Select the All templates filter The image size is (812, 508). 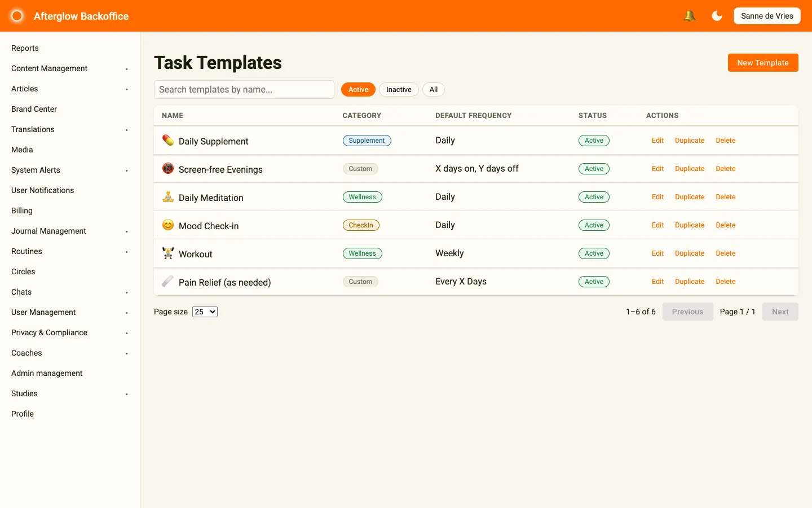434,90
